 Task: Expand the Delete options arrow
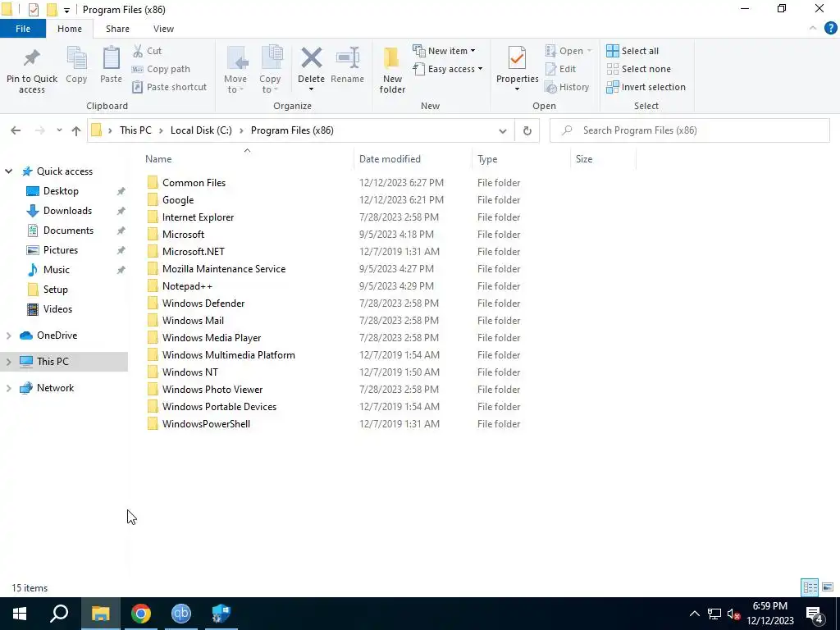[x=311, y=89]
